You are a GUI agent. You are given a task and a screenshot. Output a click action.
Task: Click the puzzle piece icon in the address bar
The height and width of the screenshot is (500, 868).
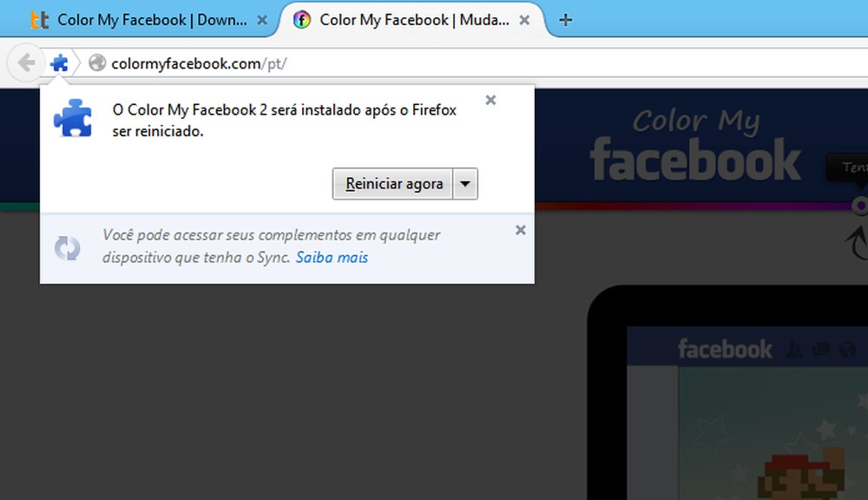[x=58, y=62]
